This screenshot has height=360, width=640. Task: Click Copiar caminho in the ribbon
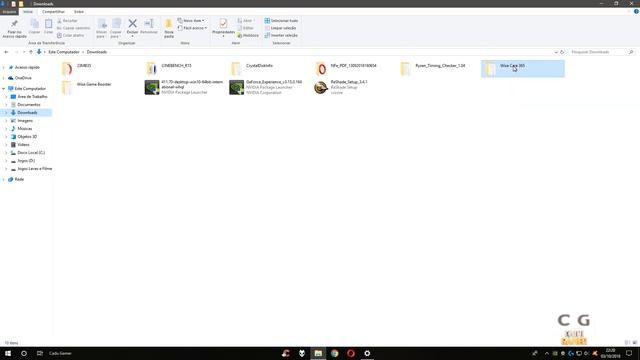click(73, 28)
